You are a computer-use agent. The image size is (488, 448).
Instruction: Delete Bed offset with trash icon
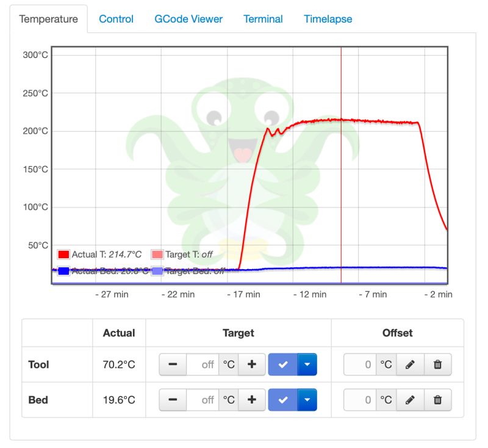437,400
